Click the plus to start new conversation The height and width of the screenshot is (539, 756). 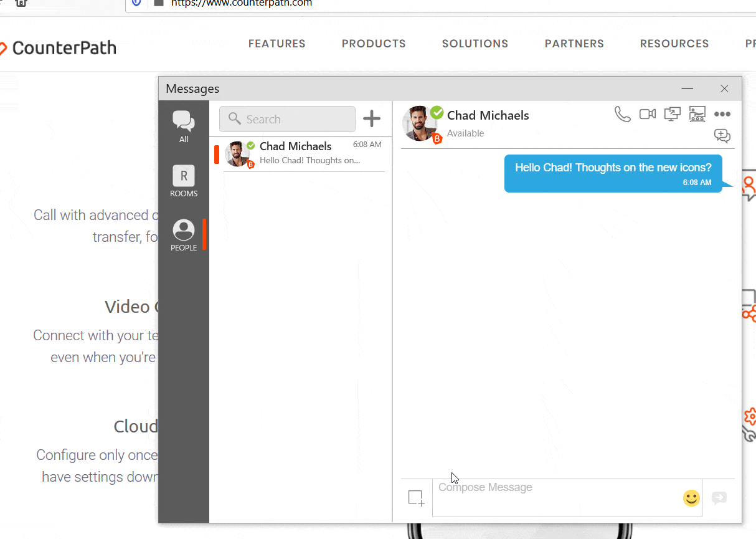372,118
